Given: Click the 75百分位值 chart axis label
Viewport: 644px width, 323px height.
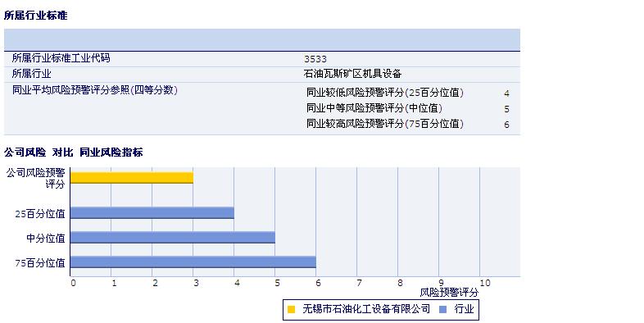Looking at the screenshot, I should tap(40, 263).
